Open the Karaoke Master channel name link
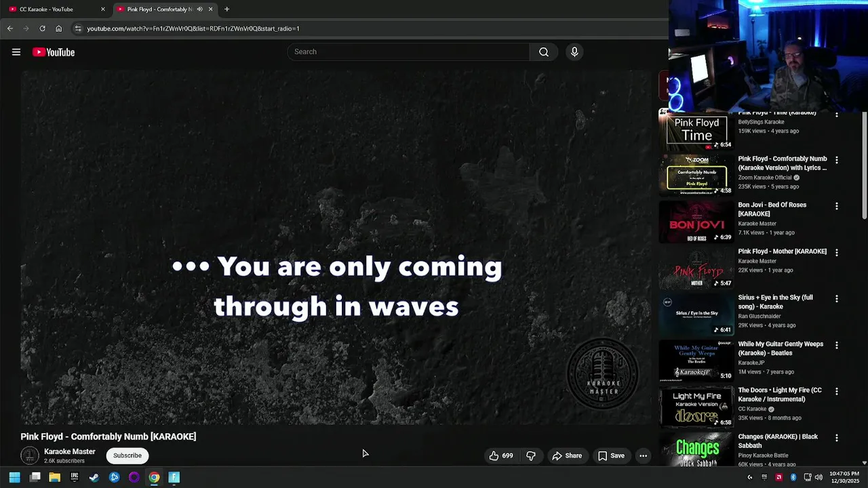Viewport: 868px width, 488px height. tap(70, 451)
